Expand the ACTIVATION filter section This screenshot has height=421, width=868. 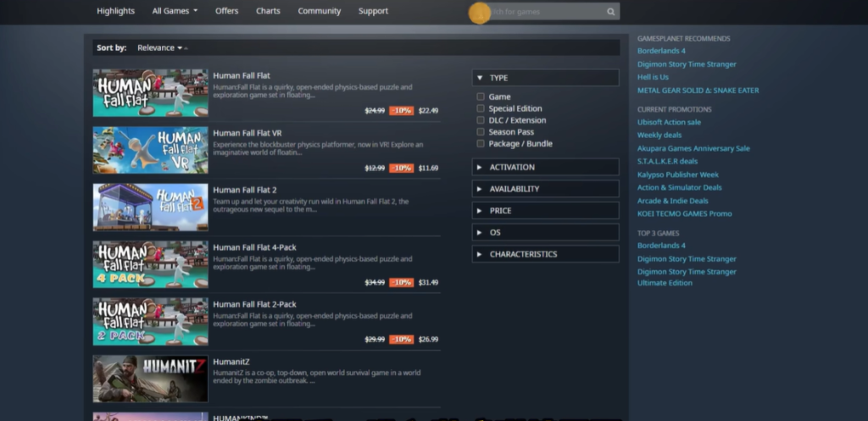coord(545,168)
